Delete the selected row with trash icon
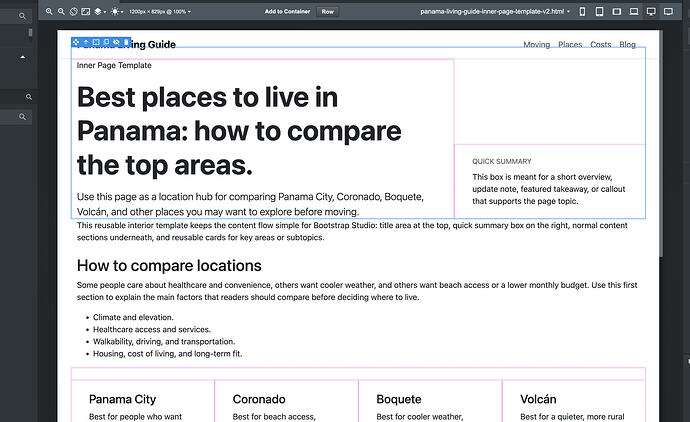This screenshot has height=422, width=690. 126,42
